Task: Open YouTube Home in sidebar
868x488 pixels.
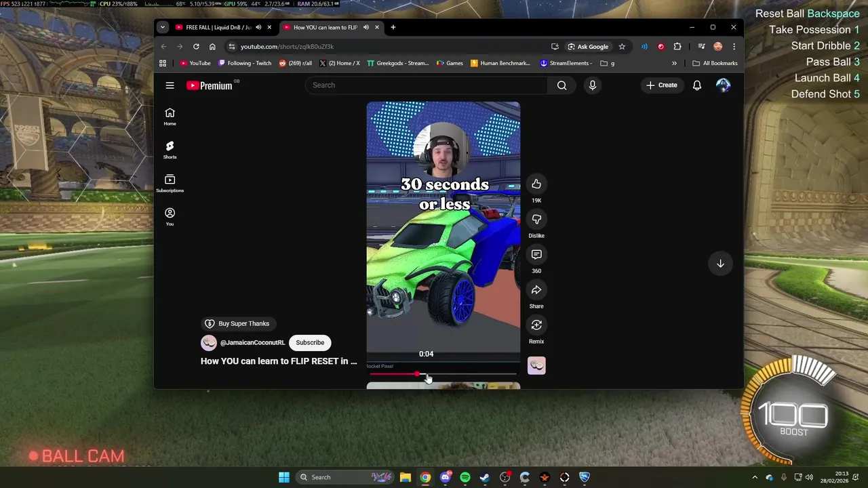Action: pyautogui.click(x=170, y=117)
